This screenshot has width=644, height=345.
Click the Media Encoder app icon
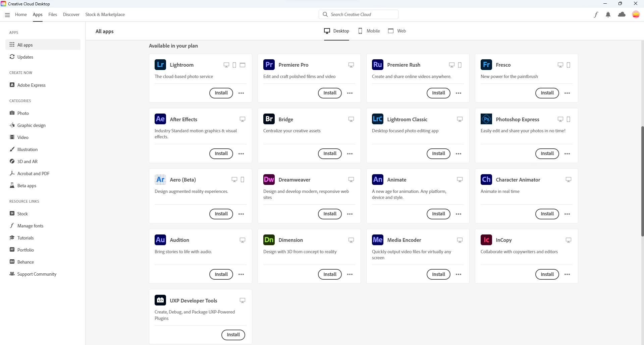click(378, 240)
